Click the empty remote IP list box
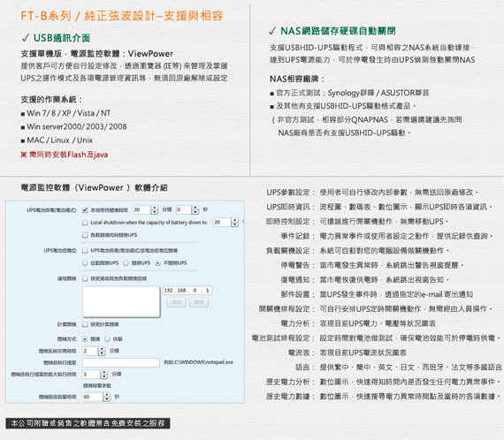504x440 pixels. (121, 301)
